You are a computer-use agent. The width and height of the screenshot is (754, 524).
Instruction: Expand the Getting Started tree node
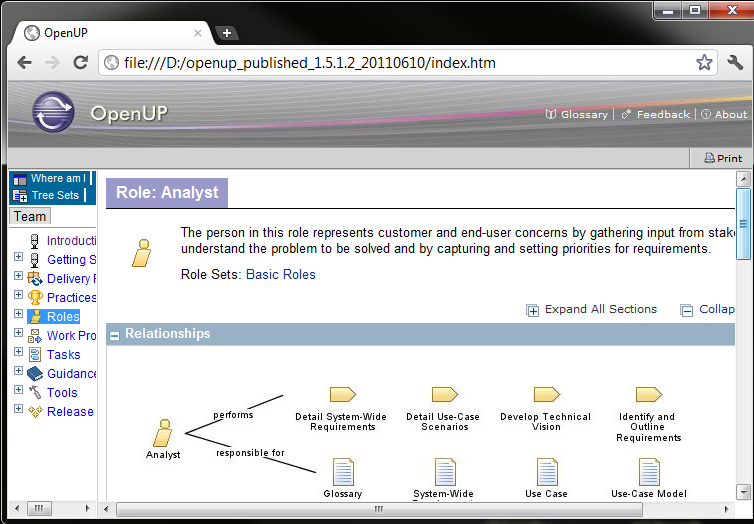[x=18, y=256]
